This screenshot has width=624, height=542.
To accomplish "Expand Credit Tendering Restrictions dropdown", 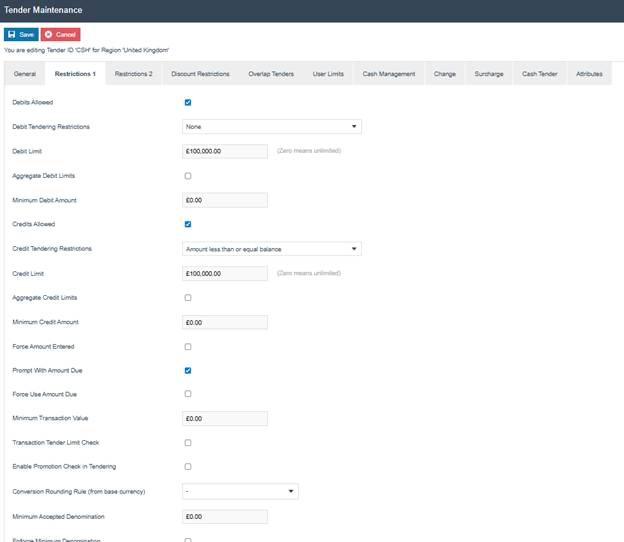I will click(x=272, y=249).
